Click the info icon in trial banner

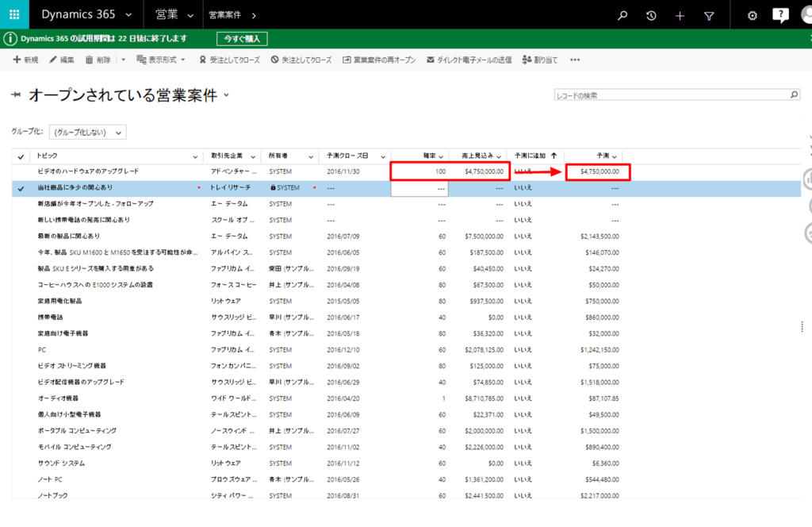(10, 39)
